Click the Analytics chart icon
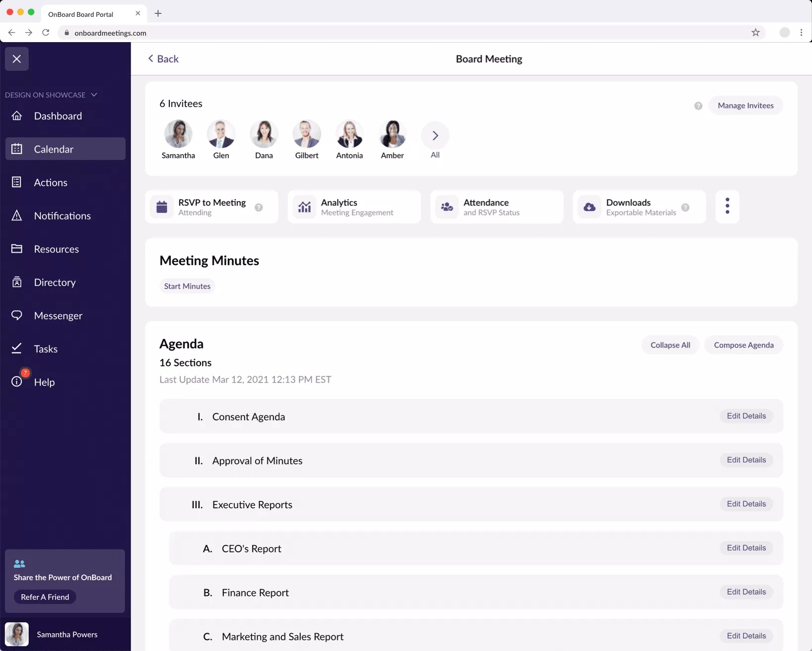This screenshot has width=812, height=651. pyautogui.click(x=305, y=207)
